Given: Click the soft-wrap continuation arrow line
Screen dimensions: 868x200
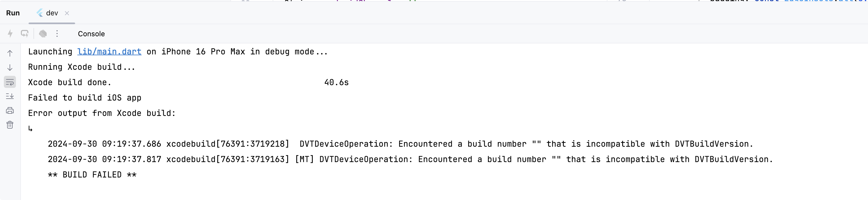Looking at the screenshot, I should tap(30, 129).
